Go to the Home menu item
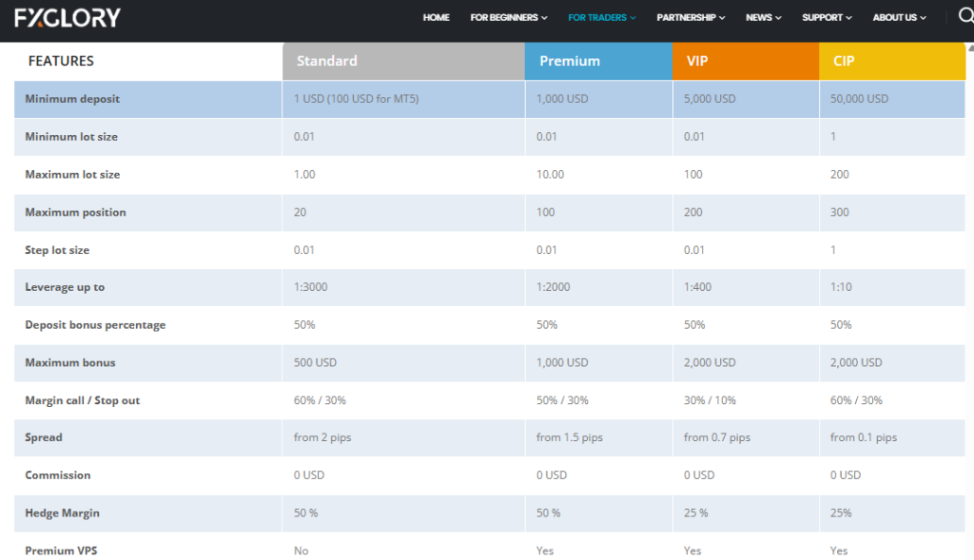This screenshot has width=974, height=560. tap(436, 17)
